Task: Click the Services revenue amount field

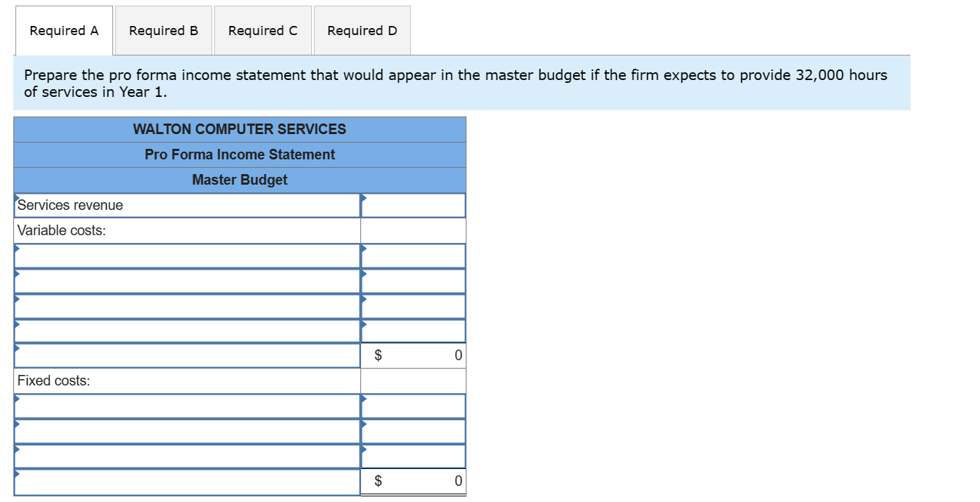Action: coord(413,206)
